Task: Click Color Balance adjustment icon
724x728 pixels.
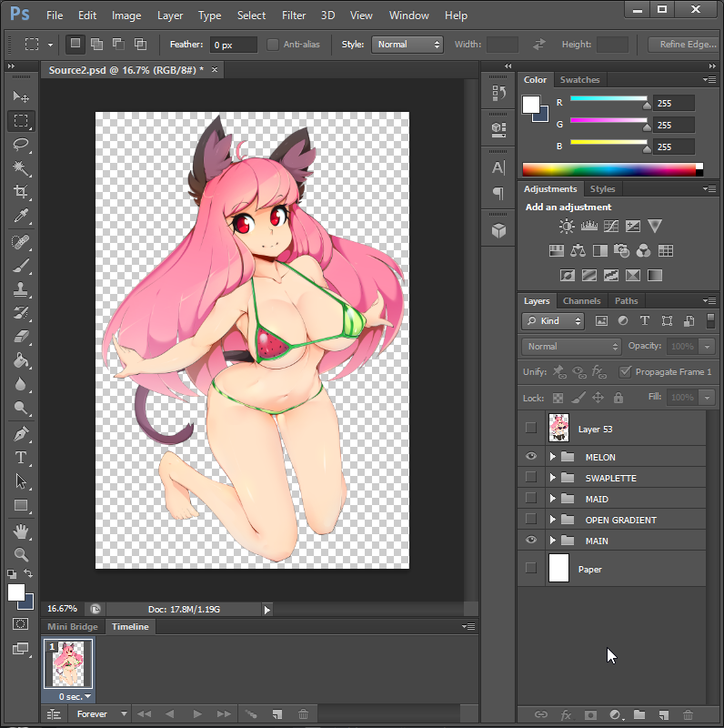Action: click(578, 251)
